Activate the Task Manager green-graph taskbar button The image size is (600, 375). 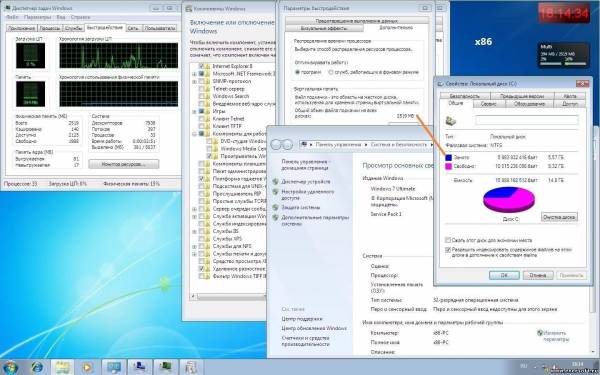(165, 368)
